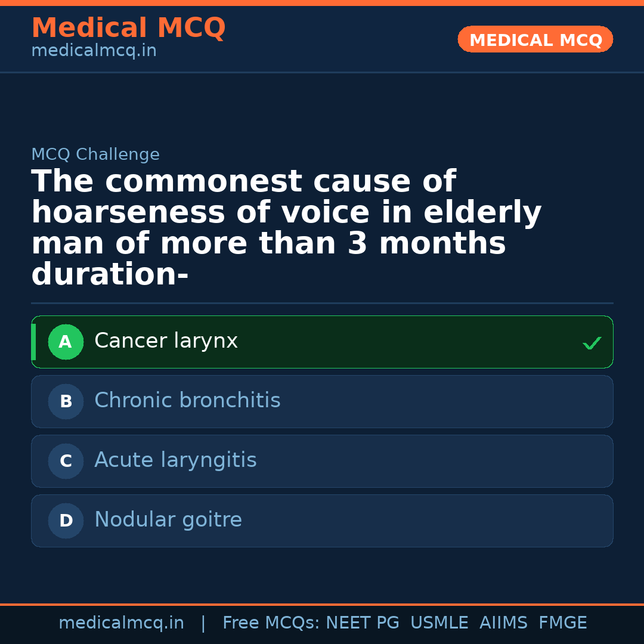Click 'FMGE' in the footer
Screen dimensions: 644x644
tap(562, 623)
